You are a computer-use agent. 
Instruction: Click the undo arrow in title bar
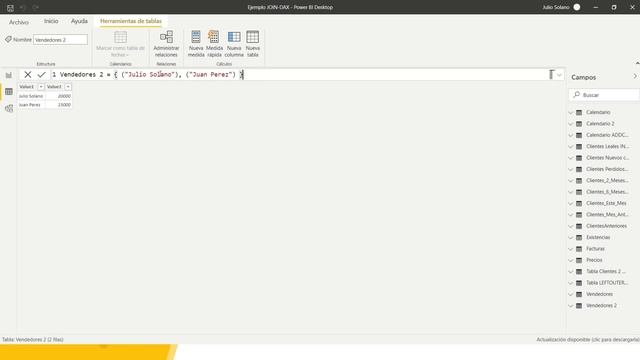click(x=23, y=8)
